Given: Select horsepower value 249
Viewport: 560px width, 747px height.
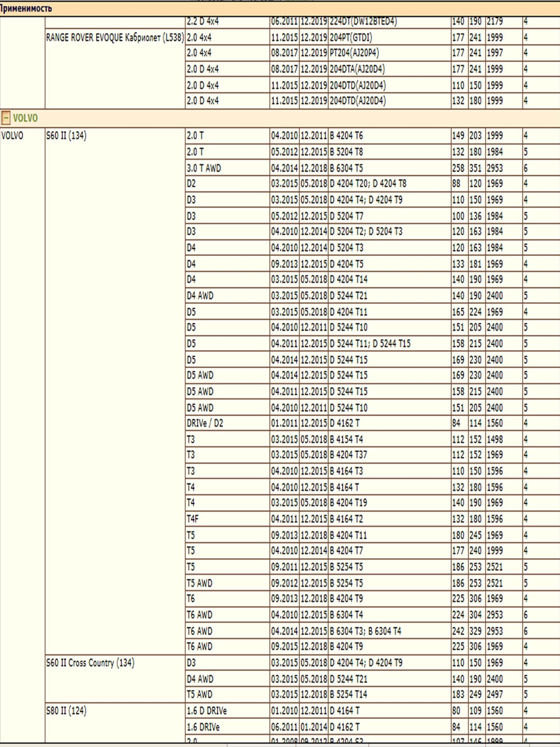Looking at the screenshot, I should tap(476, 695).
